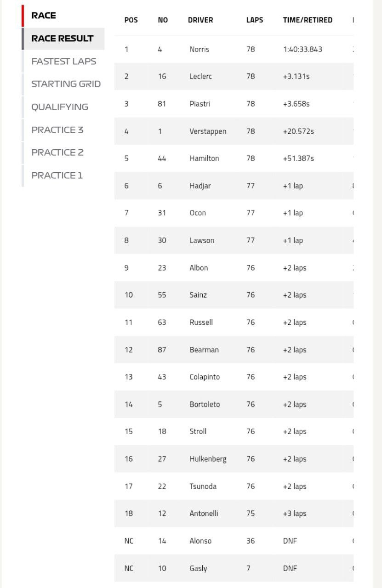Click driver name Gasly
Viewport: 382px width, 588px height.
pos(198,568)
